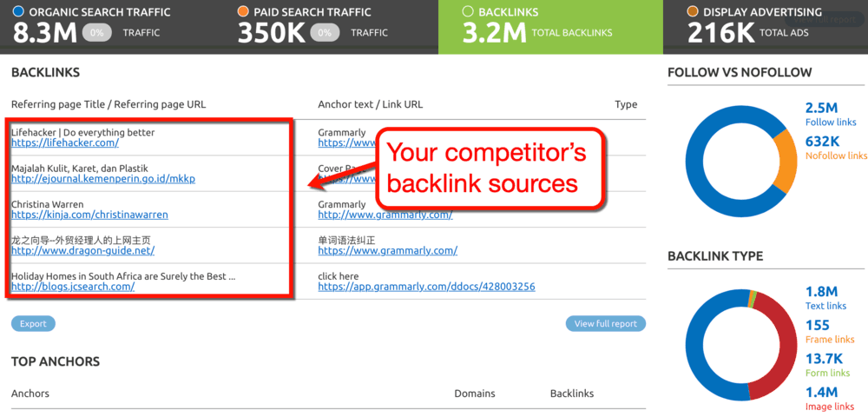
Task: Click the Christina Warren page title
Action: coord(48,204)
